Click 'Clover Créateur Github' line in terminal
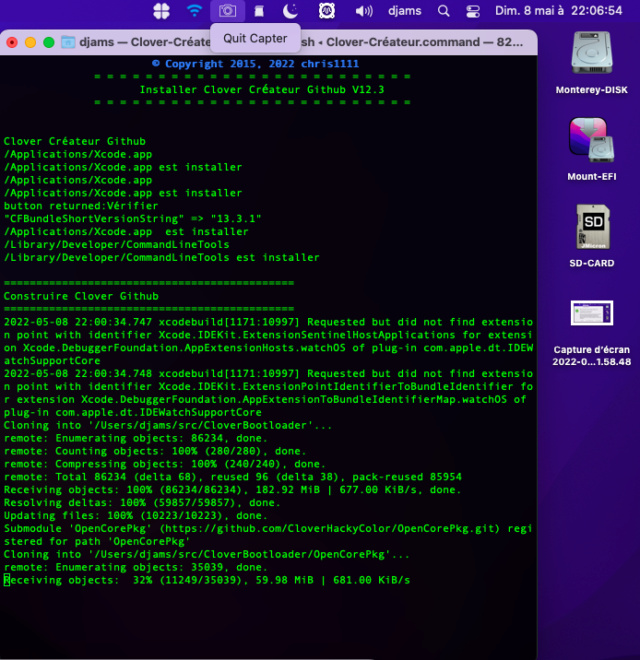Image resolution: width=640 pixels, height=660 pixels. [75, 141]
